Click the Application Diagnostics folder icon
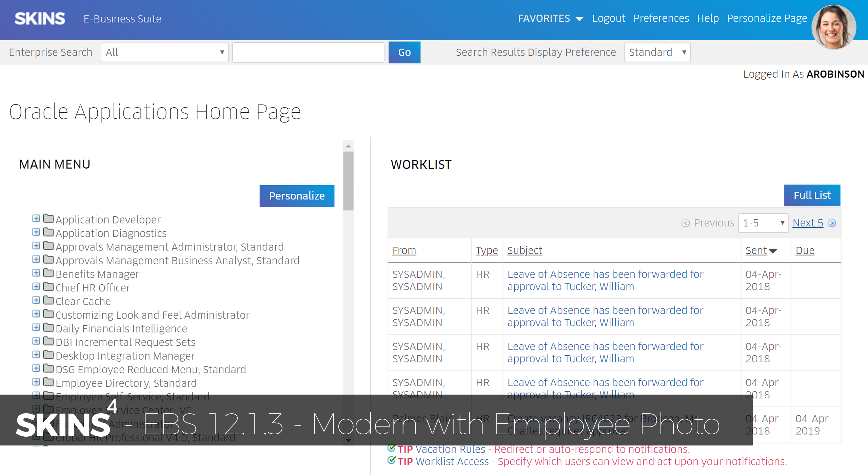Image resolution: width=868 pixels, height=475 pixels. tap(49, 232)
